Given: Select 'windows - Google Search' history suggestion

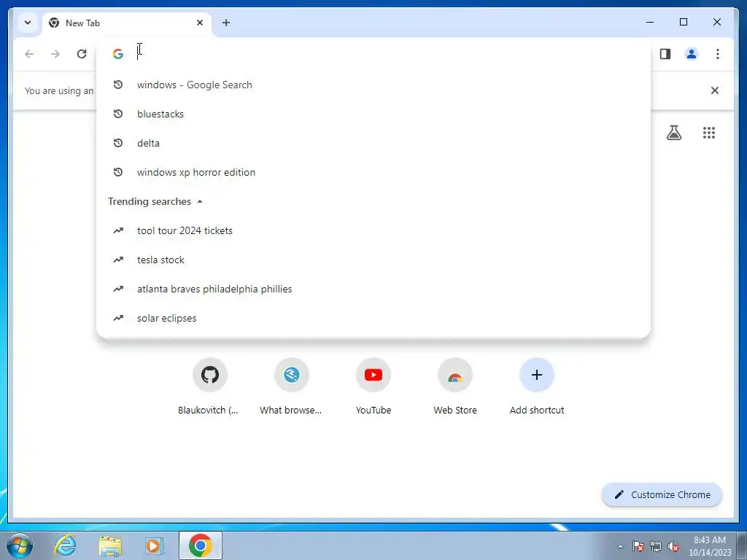Looking at the screenshot, I should (373, 85).
